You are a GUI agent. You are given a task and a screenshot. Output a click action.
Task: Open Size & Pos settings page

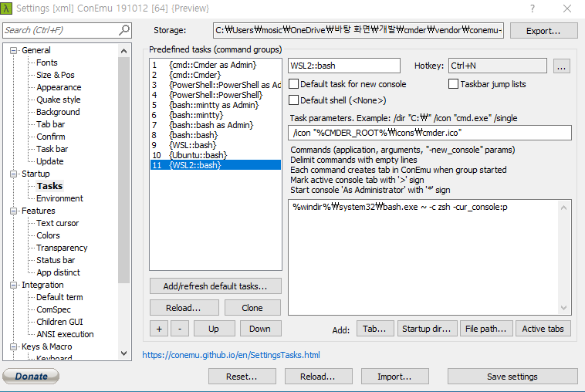click(x=56, y=75)
